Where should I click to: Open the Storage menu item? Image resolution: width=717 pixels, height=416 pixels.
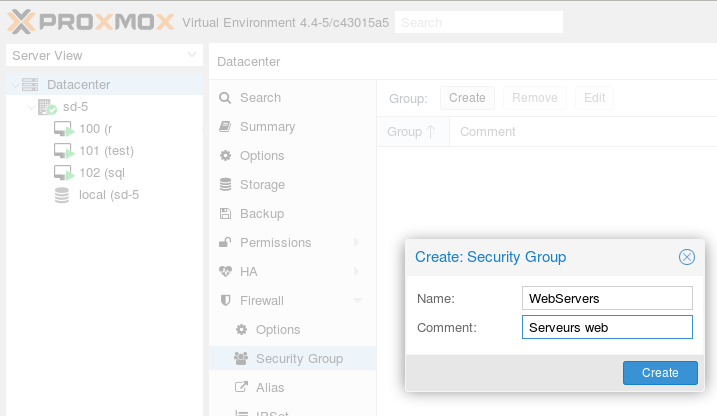point(293,185)
